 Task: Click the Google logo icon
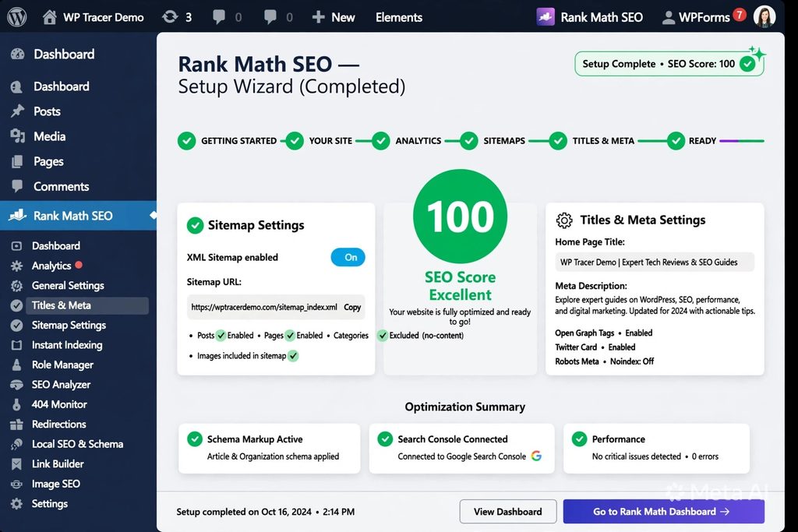click(x=536, y=456)
